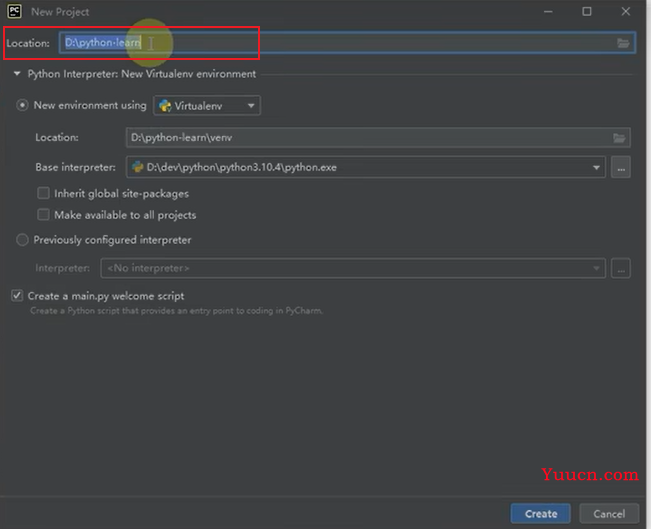Collapse Python Interpreter section triangle
This screenshot has width=651, height=529.
[17, 74]
